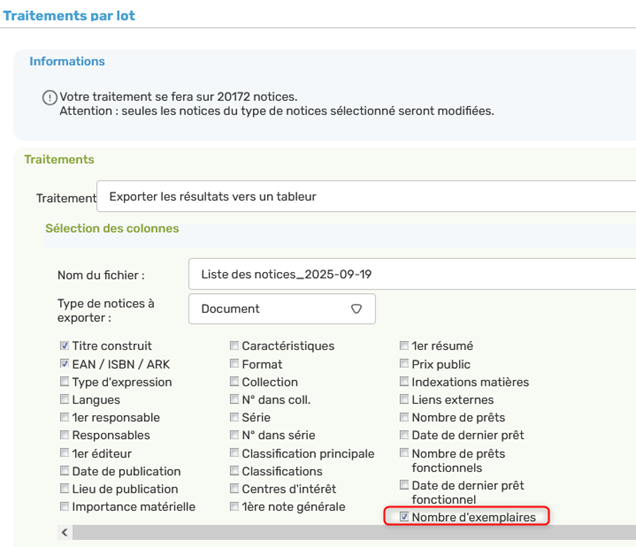This screenshot has height=547, width=636.
Task: Click the Nom du fichier input field
Action: point(411,274)
